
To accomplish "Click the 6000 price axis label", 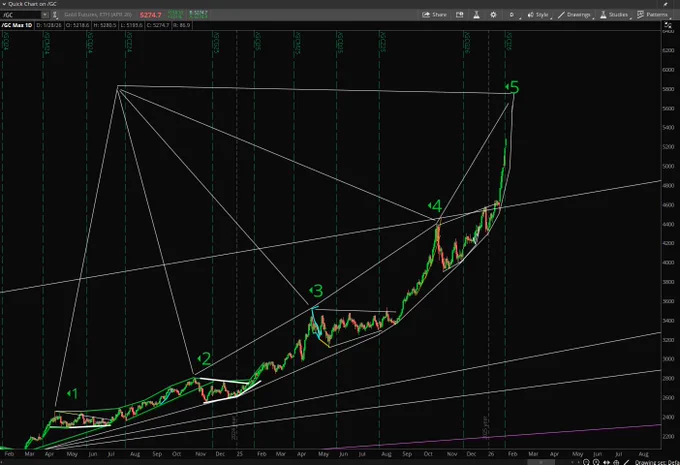I will click(x=668, y=70).
